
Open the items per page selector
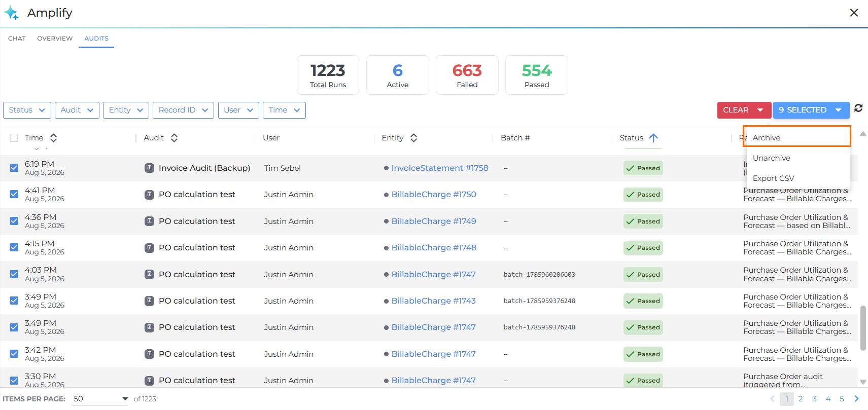click(100, 399)
